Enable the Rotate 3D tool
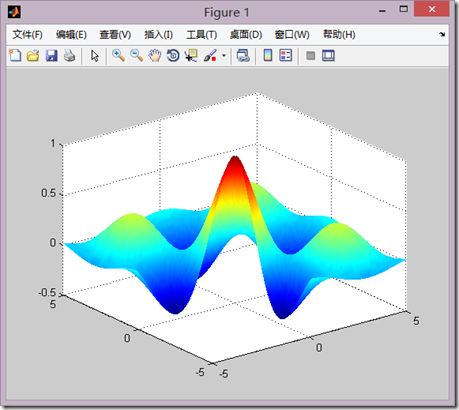Viewport: 459px width, 410px height. (x=173, y=55)
